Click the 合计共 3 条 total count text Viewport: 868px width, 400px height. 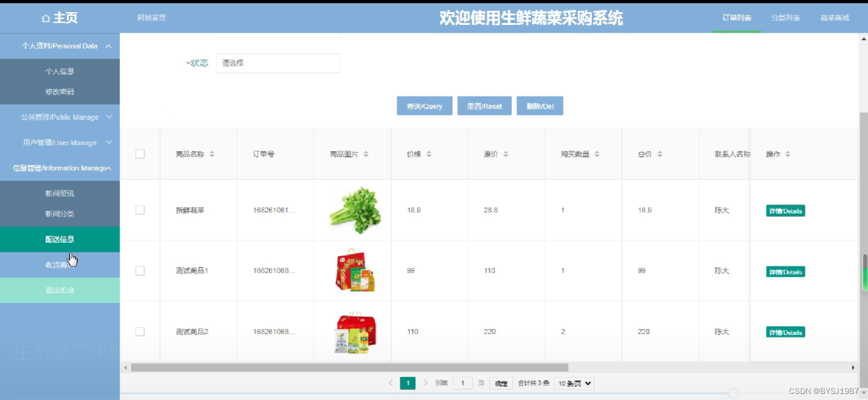click(533, 383)
